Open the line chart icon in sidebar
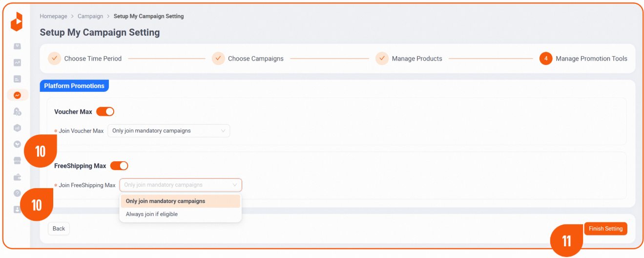 17,63
